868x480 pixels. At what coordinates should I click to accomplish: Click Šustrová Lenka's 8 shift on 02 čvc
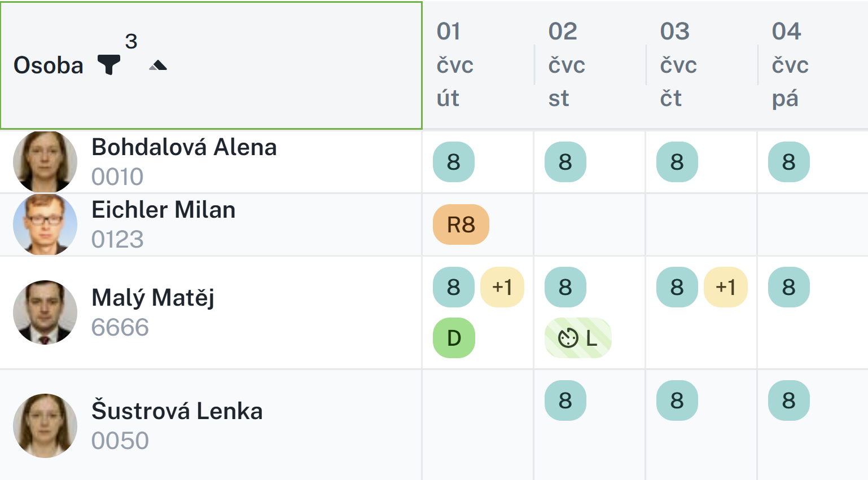565,400
